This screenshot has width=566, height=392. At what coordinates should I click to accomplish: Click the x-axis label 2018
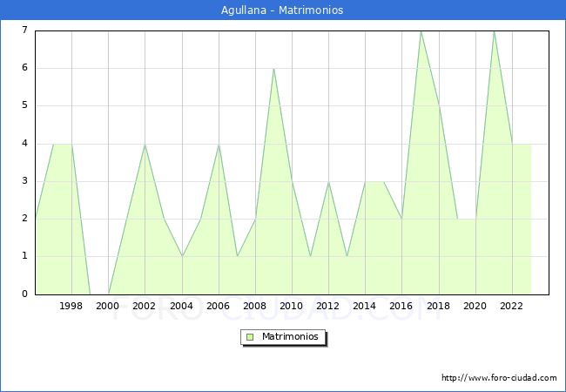pos(439,306)
